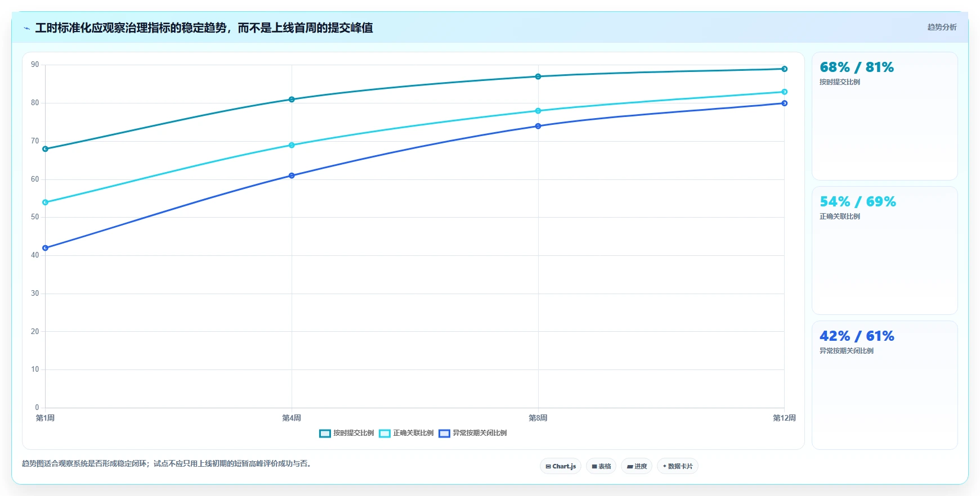Click the 按时提交比例 point at 第1周
The height and width of the screenshot is (496, 980).
click(x=45, y=149)
